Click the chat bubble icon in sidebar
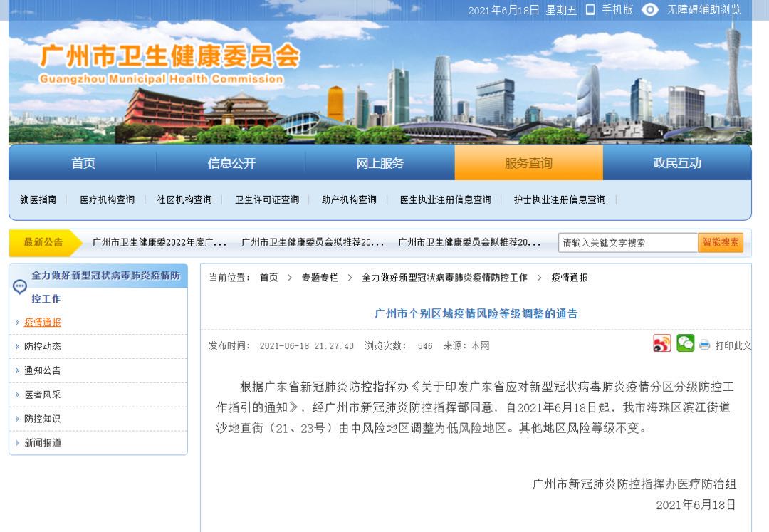The height and width of the screenshot is (532, 769). tap(19, 286)
